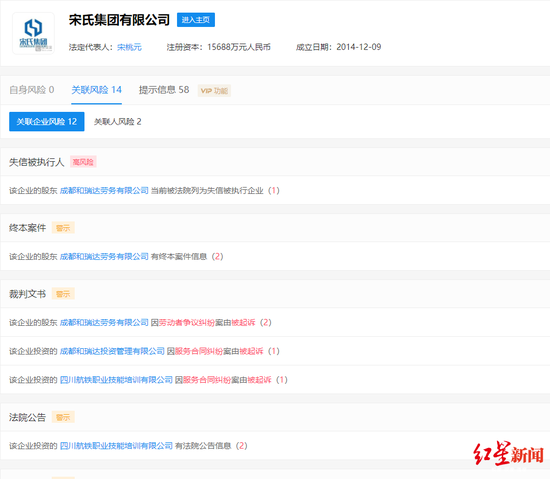Click the VIP 功能 badge
550x479 pixels.
[x=214, y=91]
